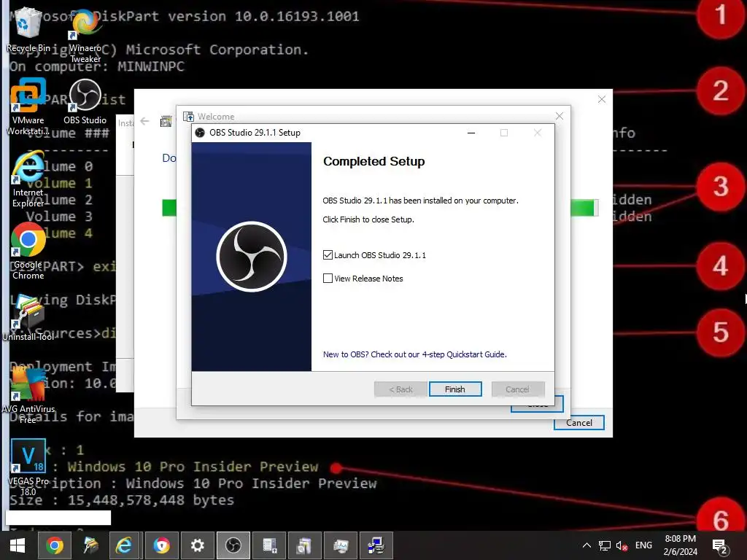Minimize the OBS Studio Setup window

pos(471,133)
